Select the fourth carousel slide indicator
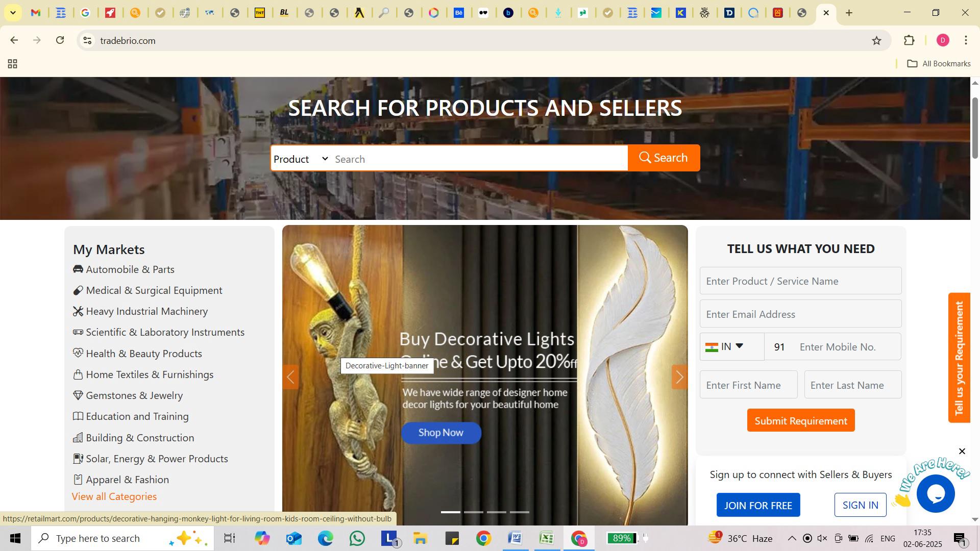Screen dimensions: 980x551 click(x=519, y=512)
